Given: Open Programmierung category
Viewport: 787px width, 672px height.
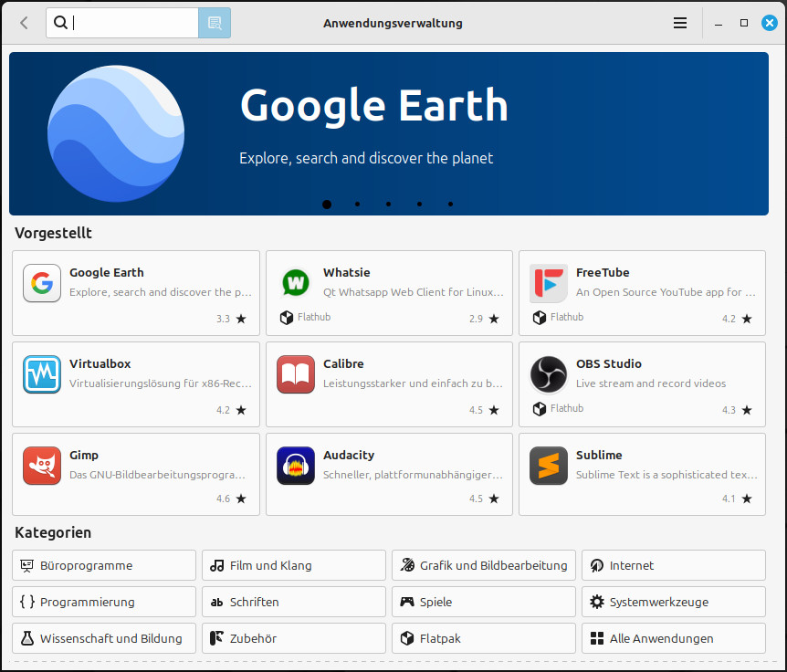Looking at the screenshot, I should [104, 602].
